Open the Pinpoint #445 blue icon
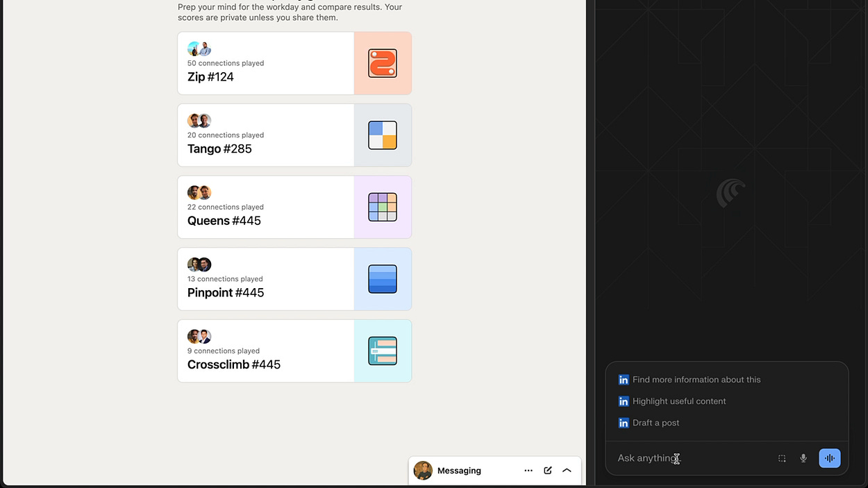868x488 pixels. (383, 279)
